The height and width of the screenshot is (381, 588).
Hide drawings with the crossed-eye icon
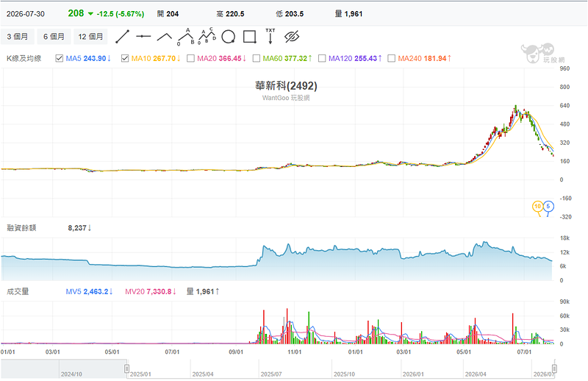(x=292, y=37)
